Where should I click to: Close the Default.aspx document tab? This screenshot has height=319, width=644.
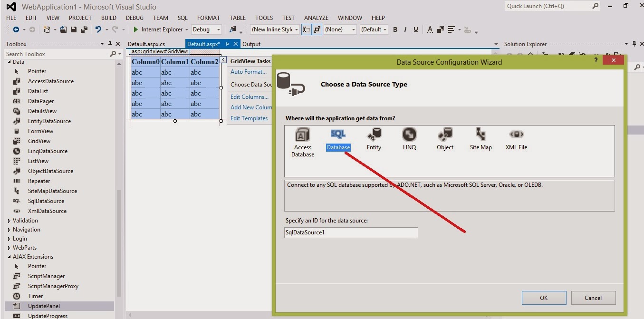[236, 44]
